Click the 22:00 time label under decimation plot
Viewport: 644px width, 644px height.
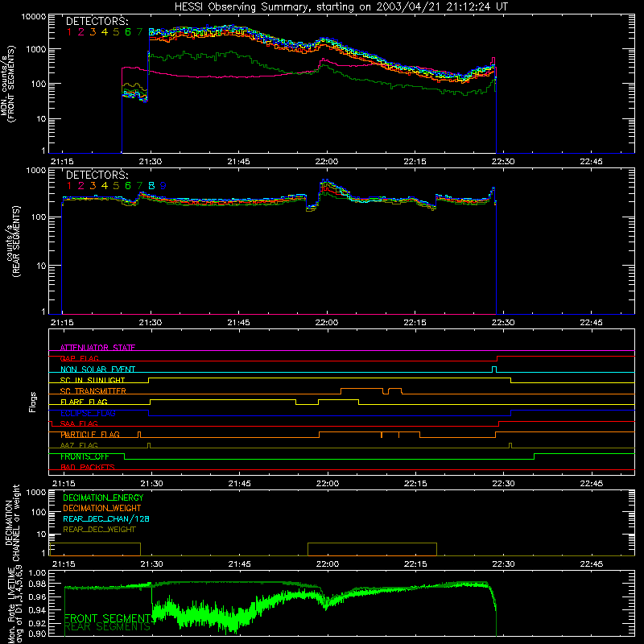coord(328,564)
